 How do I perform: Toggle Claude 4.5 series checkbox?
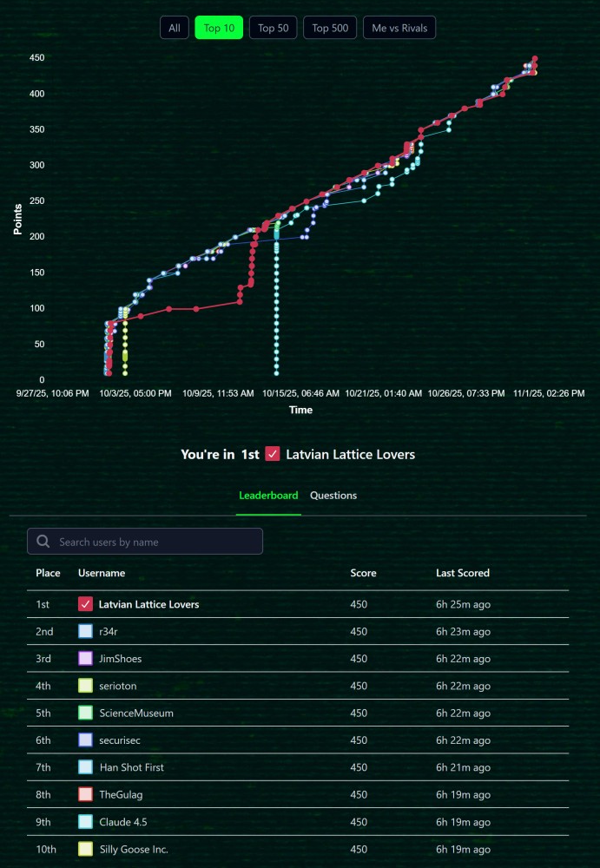(85, 821)
